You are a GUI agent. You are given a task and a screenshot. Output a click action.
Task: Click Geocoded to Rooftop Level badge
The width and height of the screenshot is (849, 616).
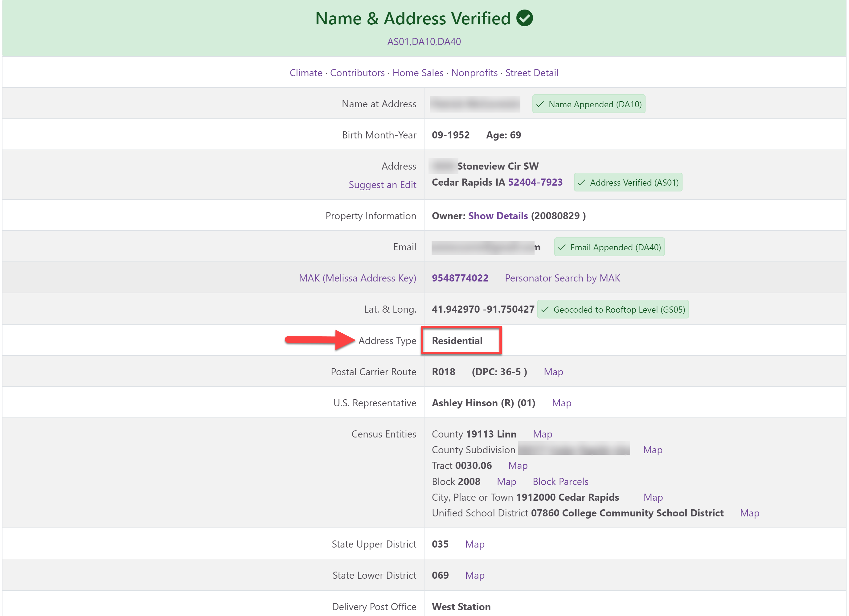613,309
